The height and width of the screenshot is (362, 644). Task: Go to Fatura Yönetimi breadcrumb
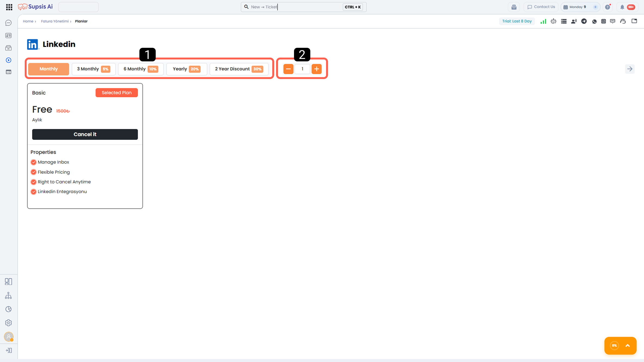tap(55, 21)
